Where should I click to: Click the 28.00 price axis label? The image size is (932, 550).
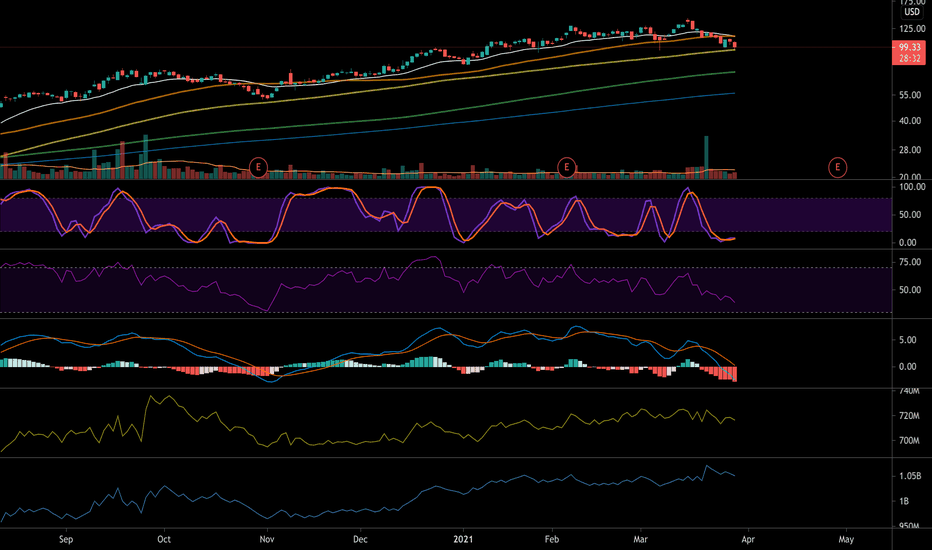point(909,150)
